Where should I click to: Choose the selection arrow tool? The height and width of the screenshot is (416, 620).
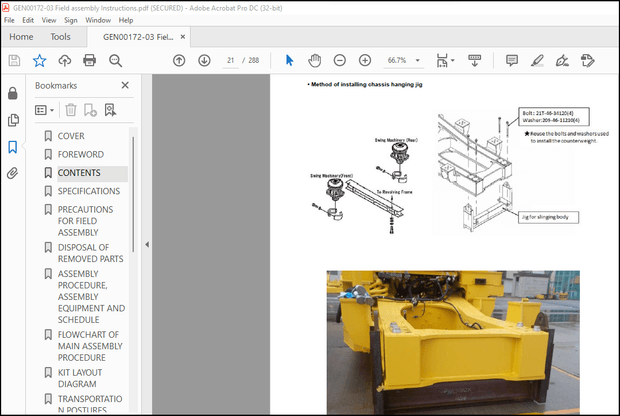pos(289,61)
